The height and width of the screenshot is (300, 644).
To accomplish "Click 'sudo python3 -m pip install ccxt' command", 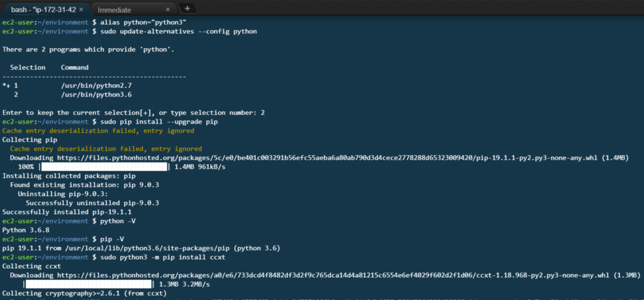I will [x=163, y=257].
